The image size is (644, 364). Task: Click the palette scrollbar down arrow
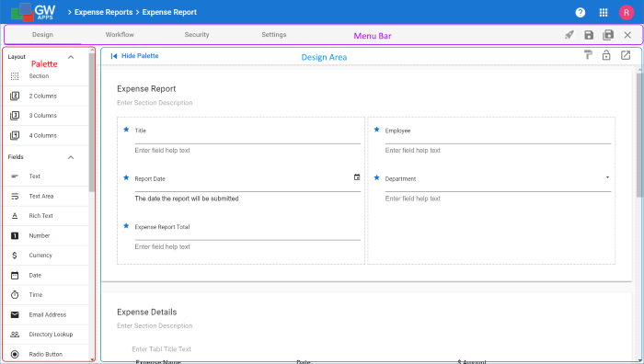point(92,359)
